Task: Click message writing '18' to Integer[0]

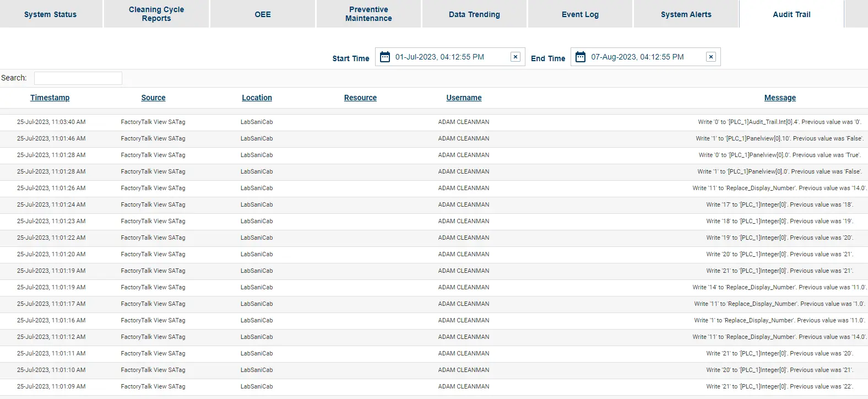Action: (x=779, y=221)
